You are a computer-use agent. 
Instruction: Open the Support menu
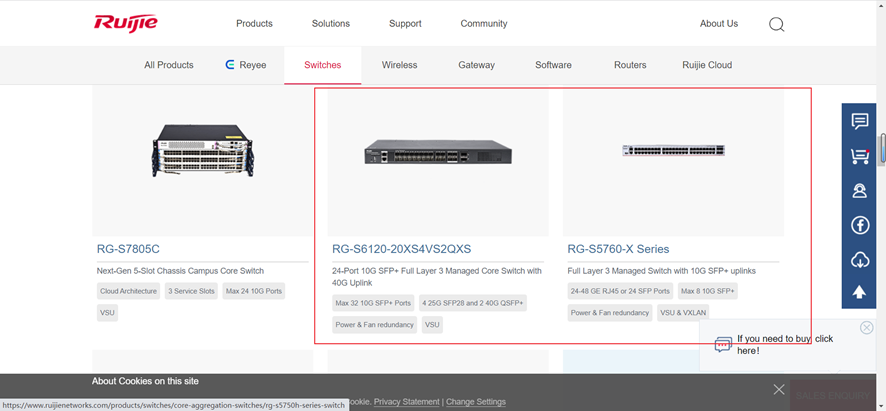tap(405, 24)
